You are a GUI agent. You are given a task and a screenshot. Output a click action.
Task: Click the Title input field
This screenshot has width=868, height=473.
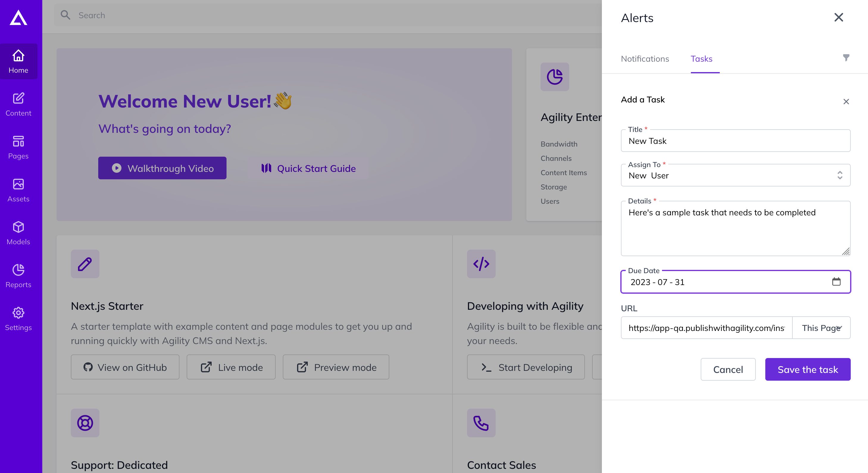736,141
